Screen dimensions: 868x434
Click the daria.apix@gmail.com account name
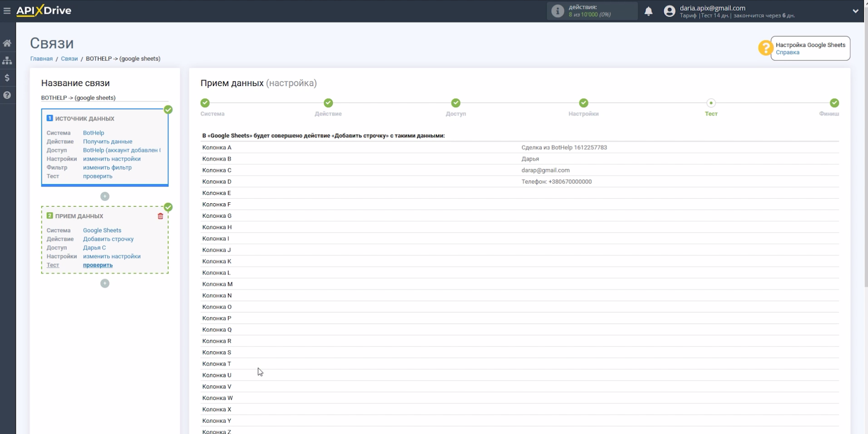click(712, 8)
